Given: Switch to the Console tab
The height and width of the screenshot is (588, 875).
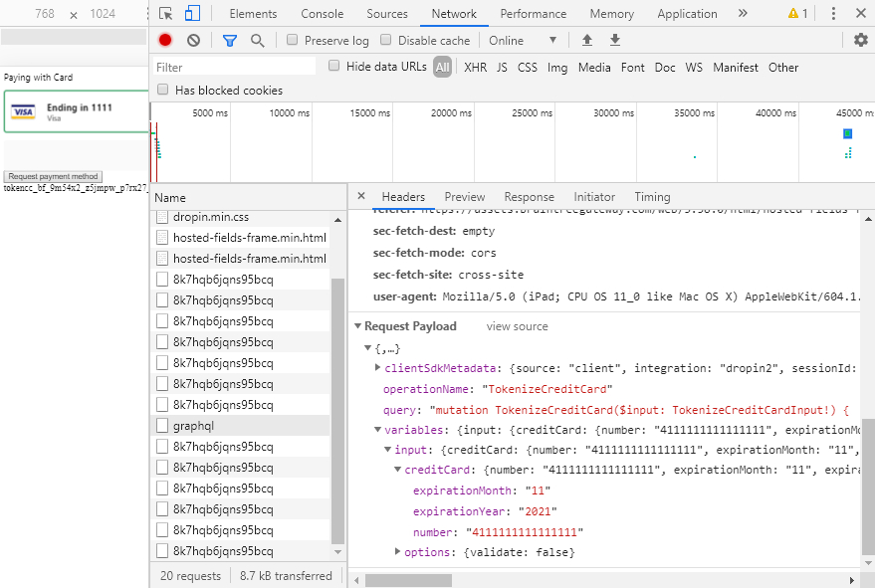Looking at the screenshot, I should 322,14.
